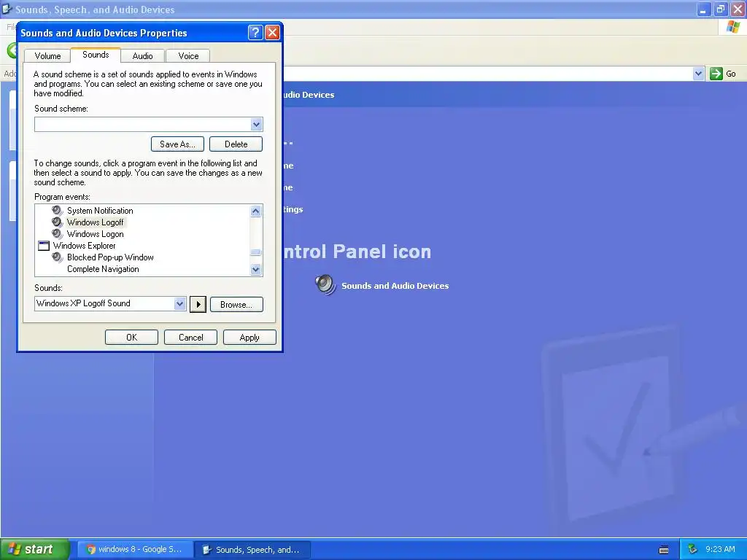Click the speaker icon beside Blocked Pop-up Window
The height and width of the screenshot is (560, 747).
click(57, 257)
